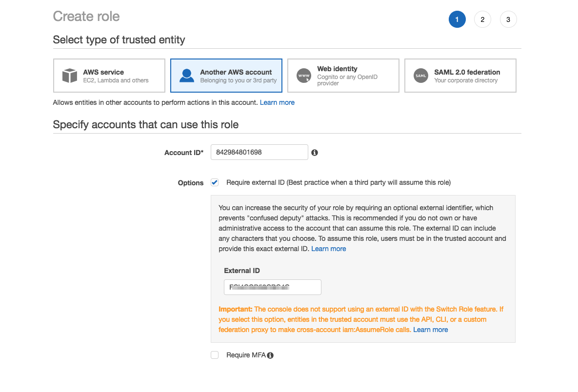Image resolution: width=578 pixels, height=392 pixels.
Task: Click the SAML badge icon
Action: pos(421,76)
